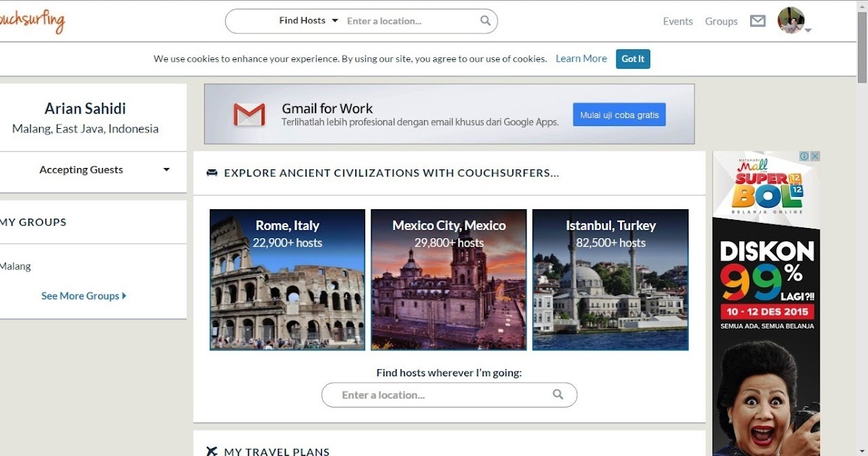The image size is (868, 456).
Task: Close the Super Bol ad with X
Action: tap(814, 156)
